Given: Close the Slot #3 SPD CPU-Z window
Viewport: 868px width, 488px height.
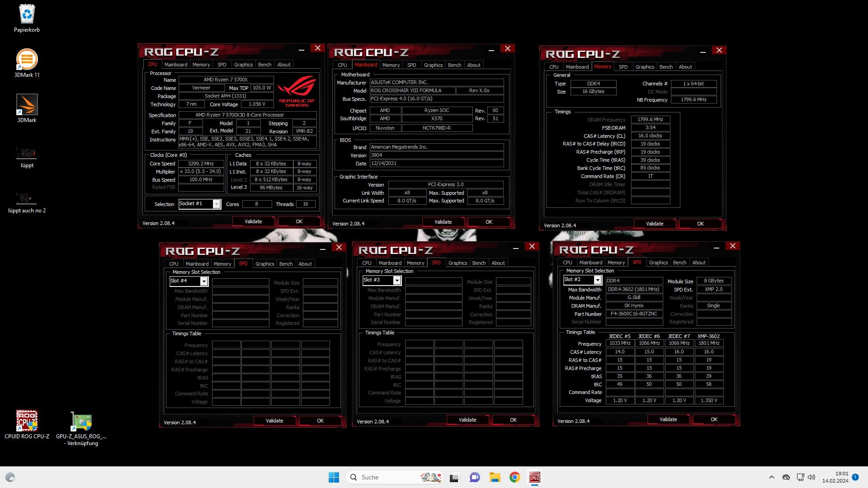Looking at the screenshot, I should pos(532,246).
